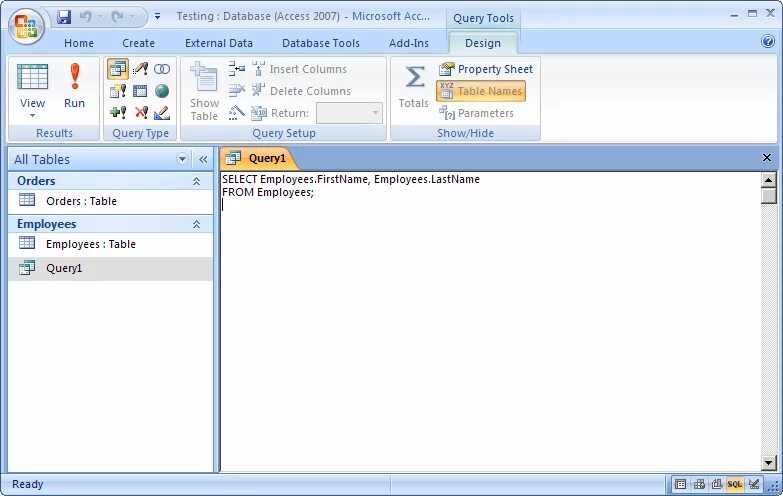Select Orders : Table in navigation pane
The width and height of the screenshot is (783, 496).
click(110, 201)
